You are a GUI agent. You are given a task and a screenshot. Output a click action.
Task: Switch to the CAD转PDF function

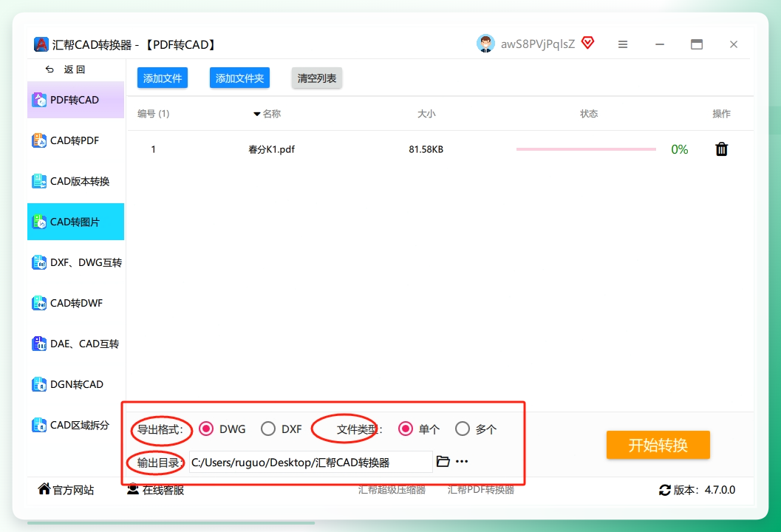coord(75,140)
